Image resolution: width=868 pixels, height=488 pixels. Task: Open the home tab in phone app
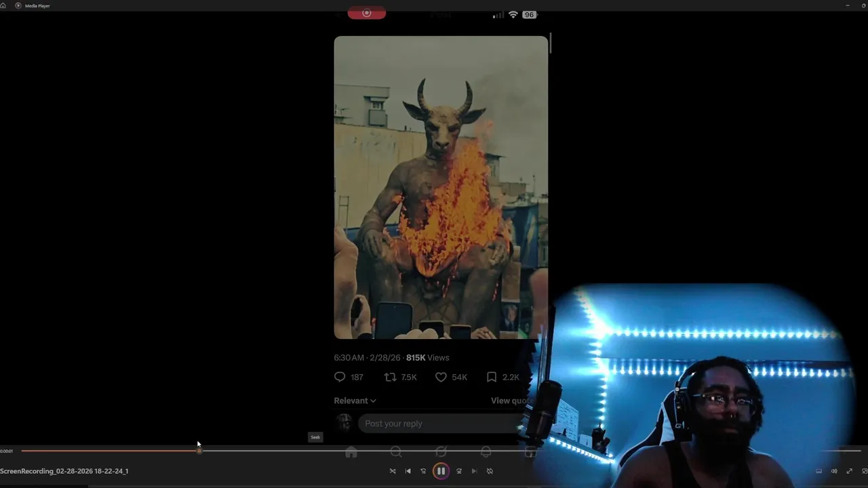click(x=351, y=453)
